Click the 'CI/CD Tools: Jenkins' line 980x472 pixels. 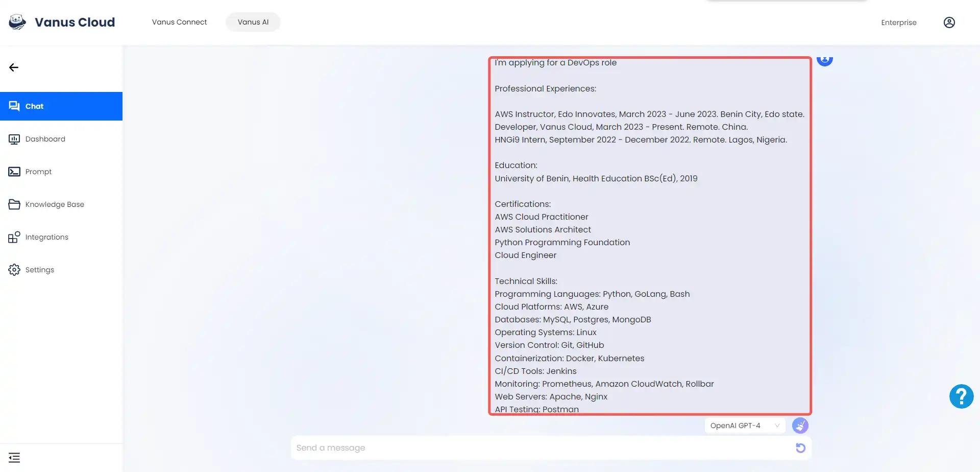point(535,371)
